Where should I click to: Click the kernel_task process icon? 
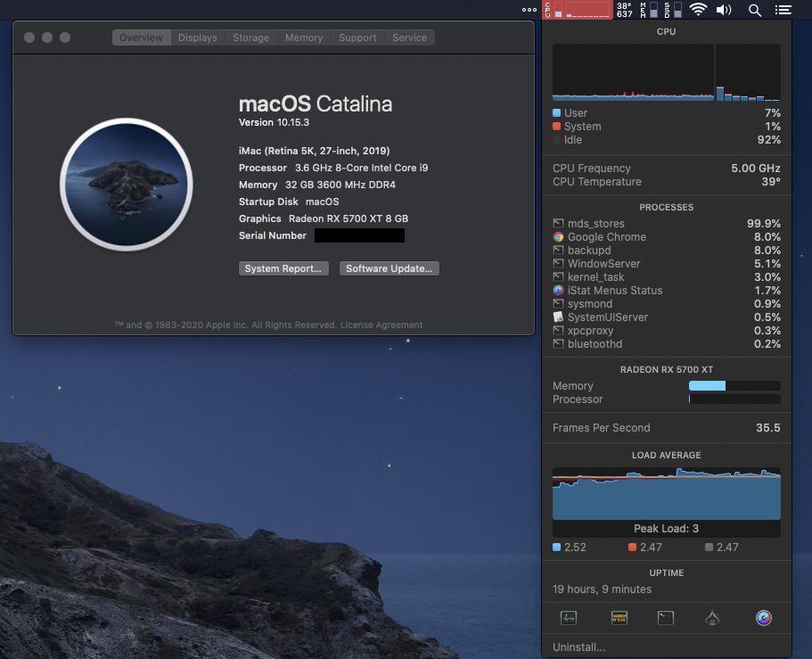[x=558, y=276]
